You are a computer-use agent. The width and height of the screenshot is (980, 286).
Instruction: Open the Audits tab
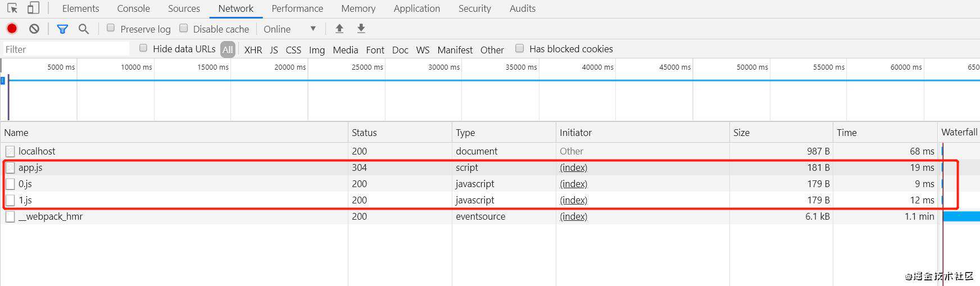523,8
